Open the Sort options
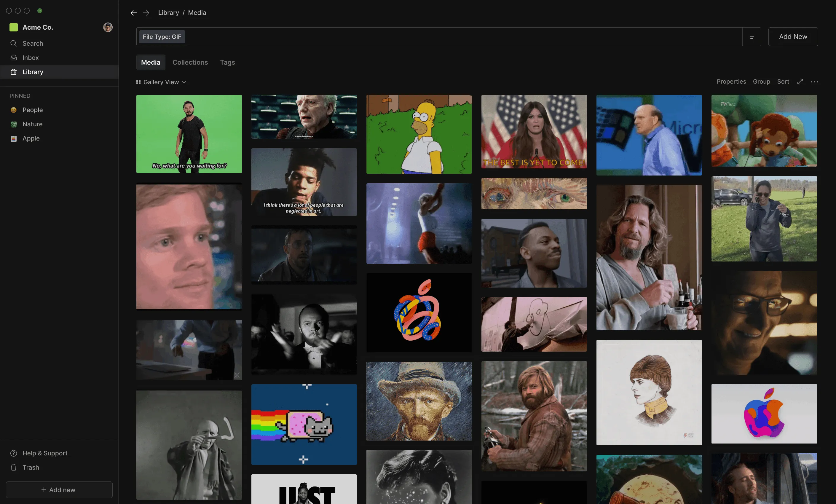 point(783,82)
